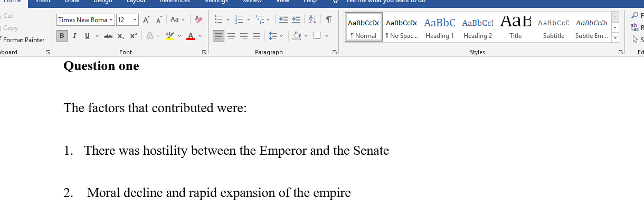
Task: Click the red font color swatch
Action: coord(191,36)
